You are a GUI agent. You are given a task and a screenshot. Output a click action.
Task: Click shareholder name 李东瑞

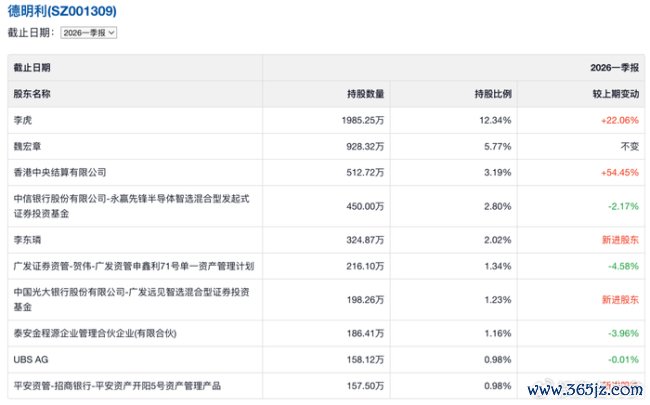(x=27, y=240)
